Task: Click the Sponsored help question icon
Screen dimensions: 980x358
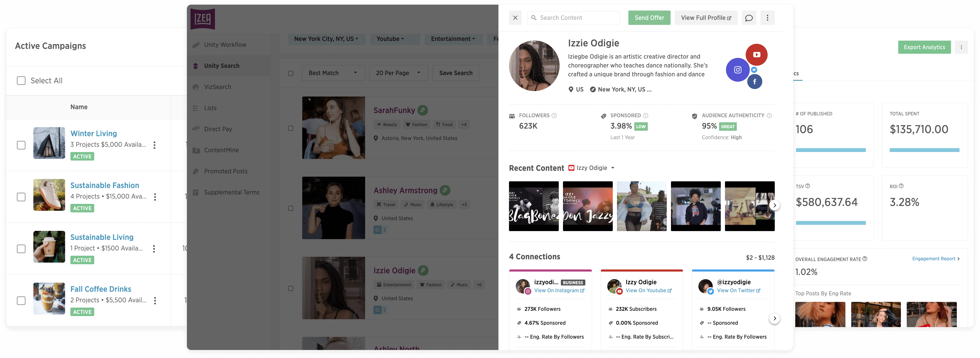Action: (645, 115)
